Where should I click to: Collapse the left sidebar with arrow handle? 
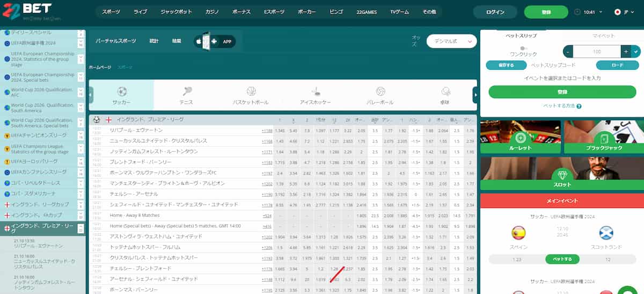coord(91,95)
